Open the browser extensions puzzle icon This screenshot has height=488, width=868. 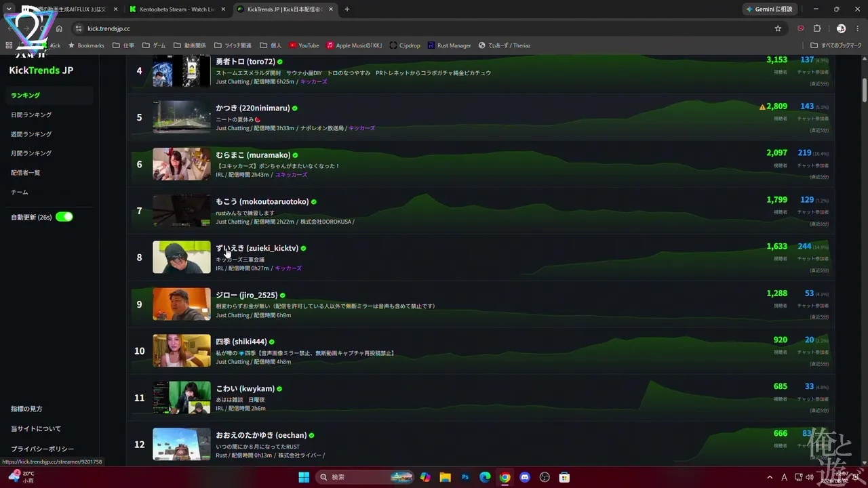[x=816, y=28]
